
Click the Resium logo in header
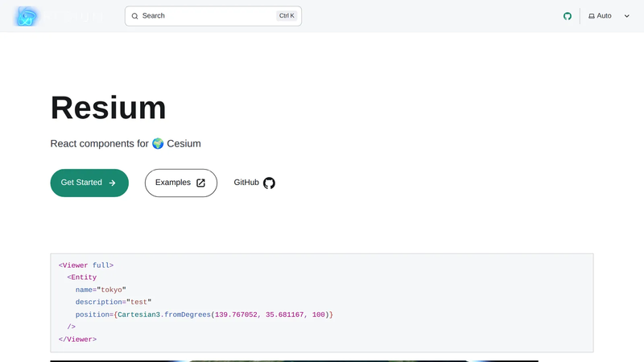59,16
